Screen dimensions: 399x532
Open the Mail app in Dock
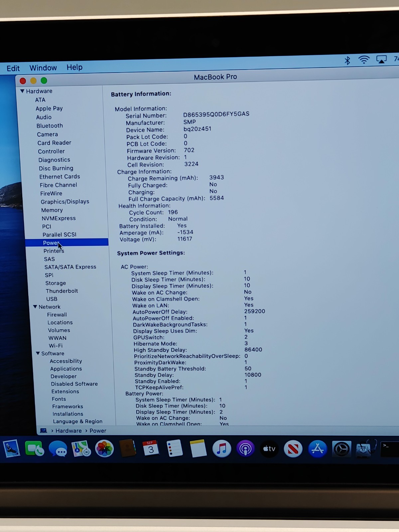11,448
